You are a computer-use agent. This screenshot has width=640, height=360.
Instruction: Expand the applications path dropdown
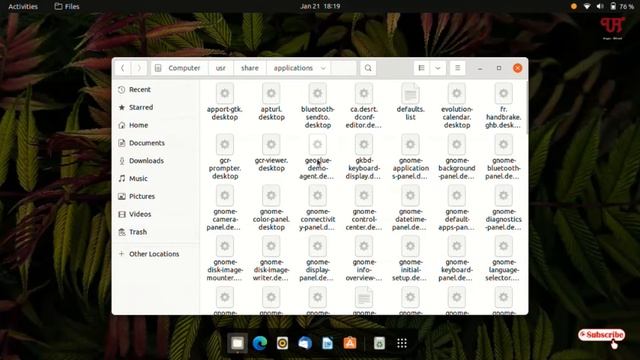323,68
